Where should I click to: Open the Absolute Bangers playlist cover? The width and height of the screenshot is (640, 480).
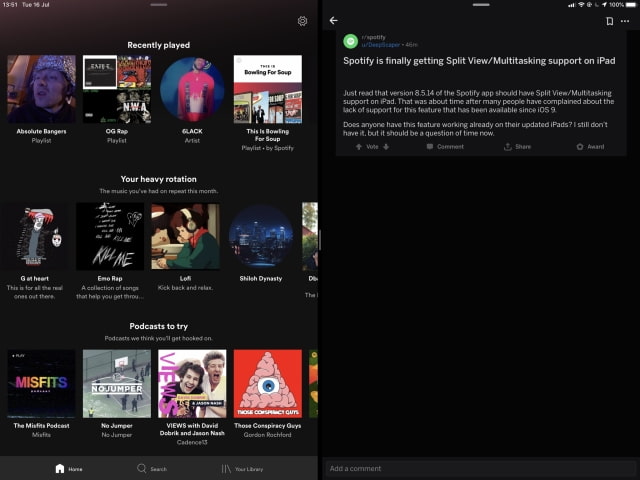pos(41,89)
